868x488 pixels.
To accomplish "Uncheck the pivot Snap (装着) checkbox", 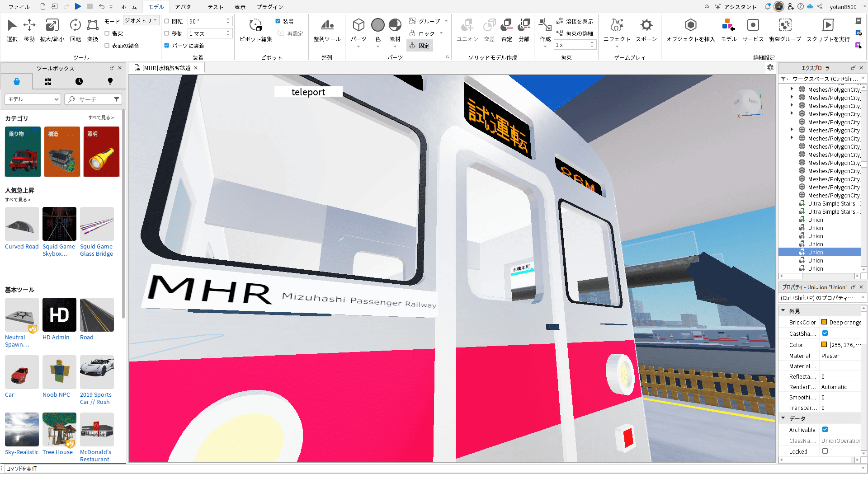I will [x=278, y=21].
